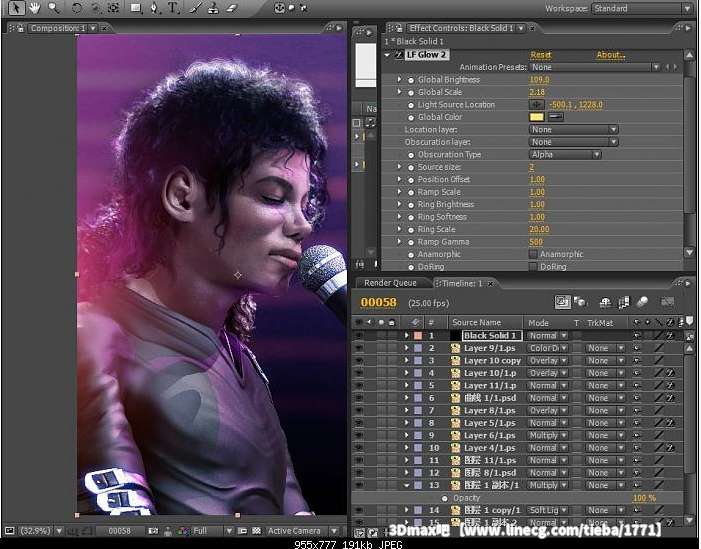Select the Hand tool
Screen dimensions: 701x549
pyautogui.click(x=34, y=8)
